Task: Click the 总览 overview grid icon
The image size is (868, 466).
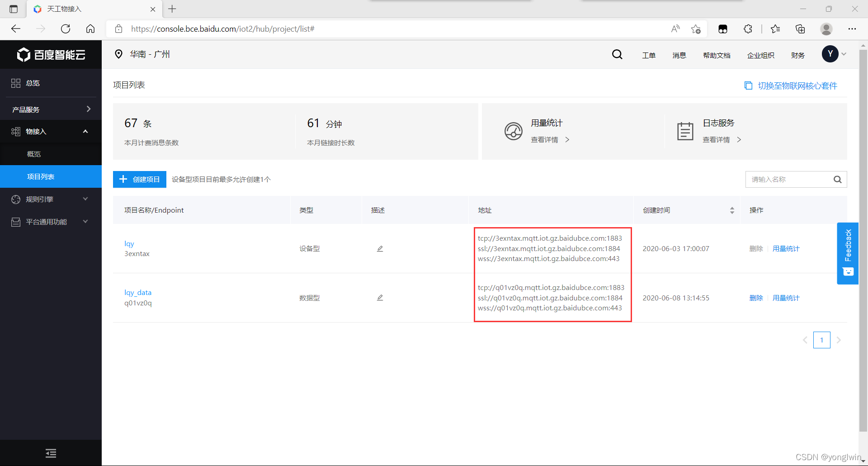Action: tap(16, 83)
